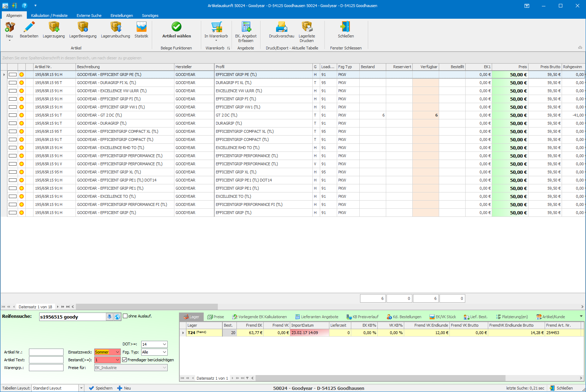Click the Warengrp. input field

pos(46,368)
